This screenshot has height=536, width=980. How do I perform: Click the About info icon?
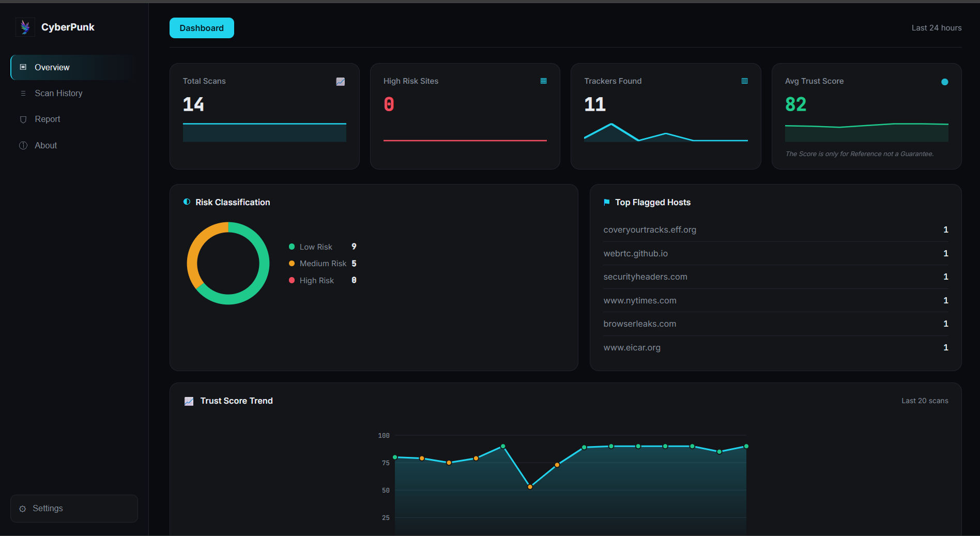point(23,146)
